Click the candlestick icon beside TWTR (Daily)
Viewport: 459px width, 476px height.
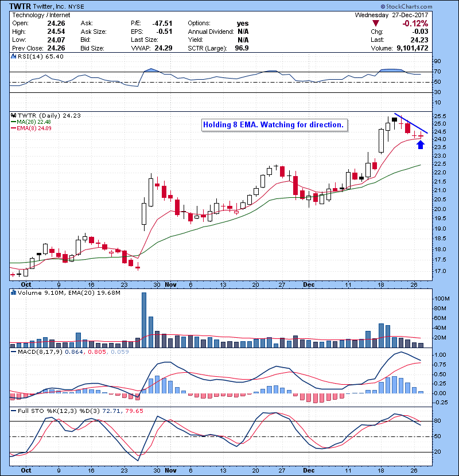(x=13, y=115)
